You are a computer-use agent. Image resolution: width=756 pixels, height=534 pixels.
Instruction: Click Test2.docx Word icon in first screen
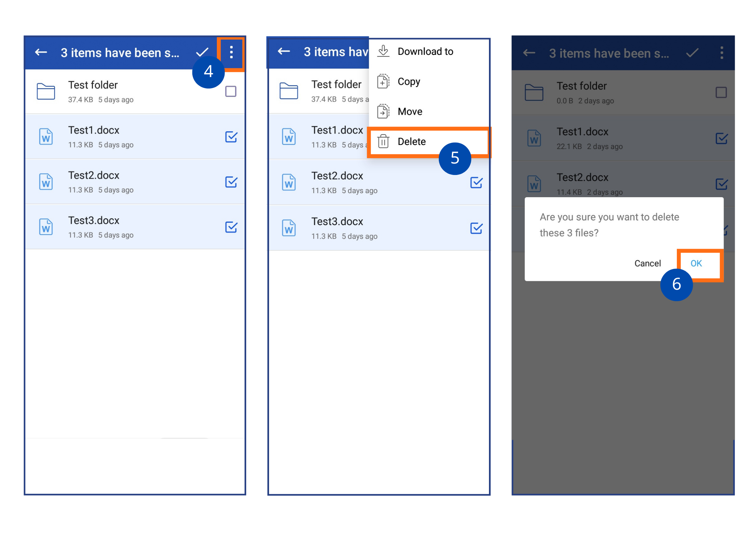pos(46,182)
